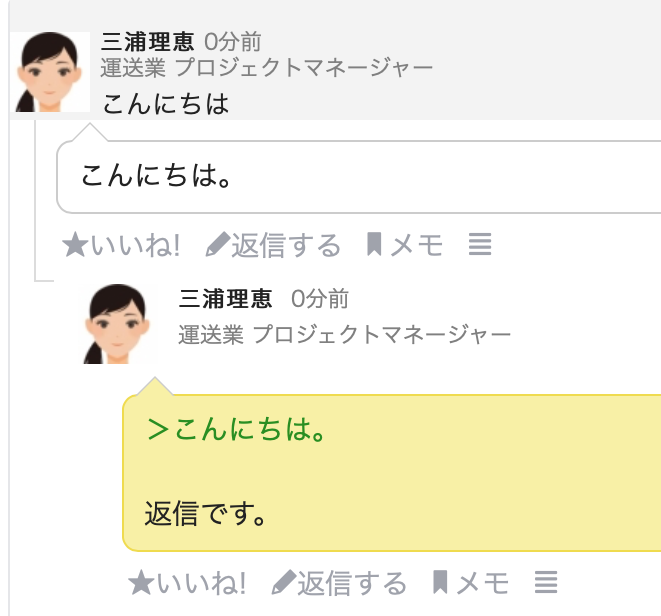The image size is (661, 616).
Task: Click 返信する under the yellow reply
Action: tap(352, 583)
